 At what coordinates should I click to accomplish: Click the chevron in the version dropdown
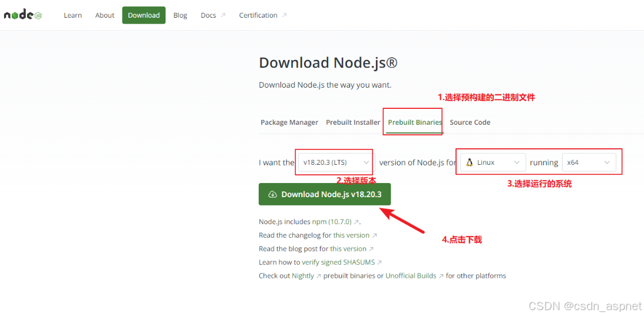(x=366, y=162)
